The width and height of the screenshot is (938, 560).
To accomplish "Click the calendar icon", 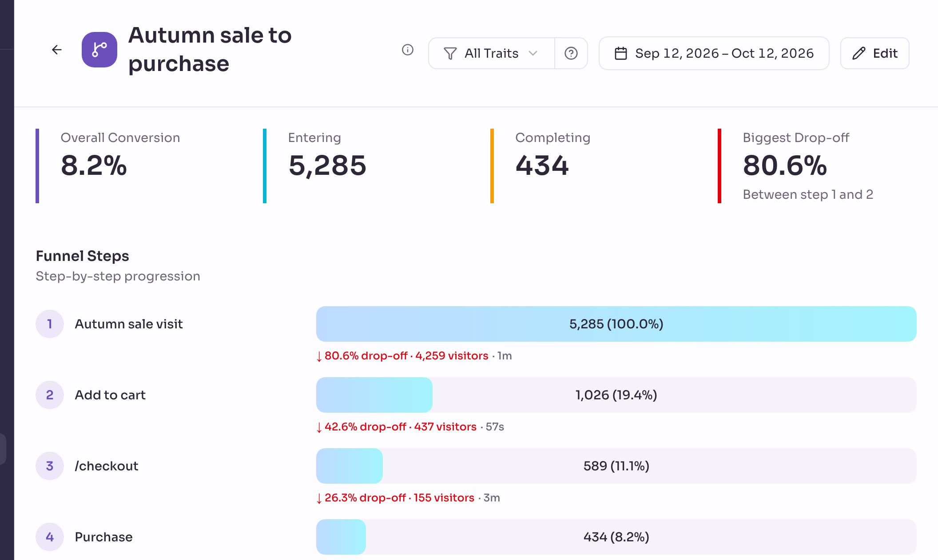I will [620, 53].
